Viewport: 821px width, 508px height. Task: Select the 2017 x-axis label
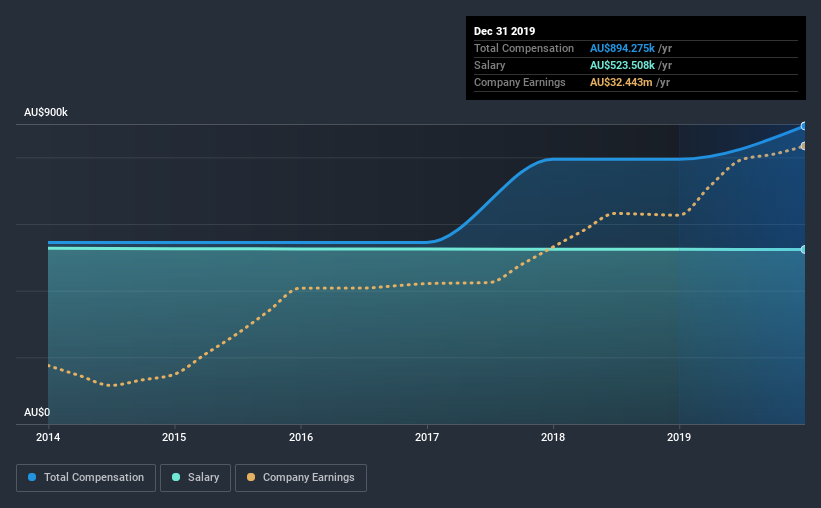tap(427, 437)
